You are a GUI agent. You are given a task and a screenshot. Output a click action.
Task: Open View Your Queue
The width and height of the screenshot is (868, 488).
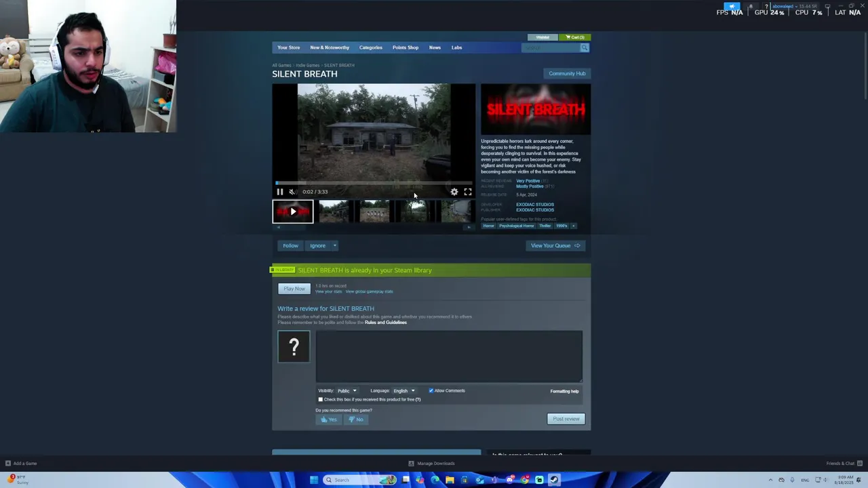[555, 245]
